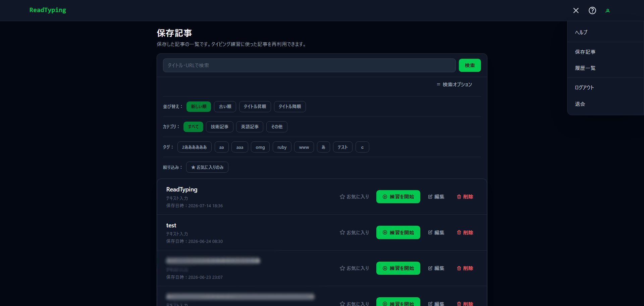Select the omg tag
The height and width of the screenshot is (306, 644).
point(260,147)
